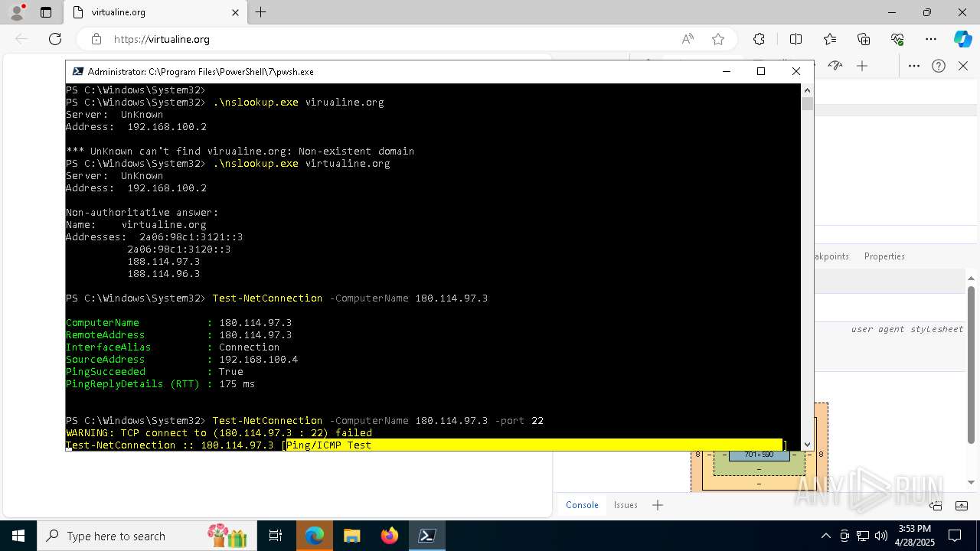Open Browser essentials heart icon
This screenshot has width=980, height=551.
click(x=897, y=39)
